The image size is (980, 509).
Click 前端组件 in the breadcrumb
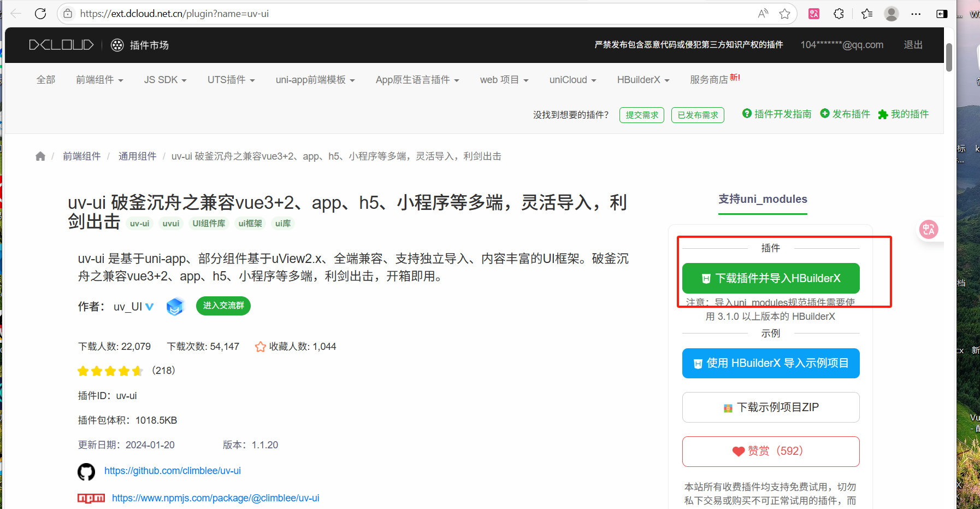click(82, 156)
